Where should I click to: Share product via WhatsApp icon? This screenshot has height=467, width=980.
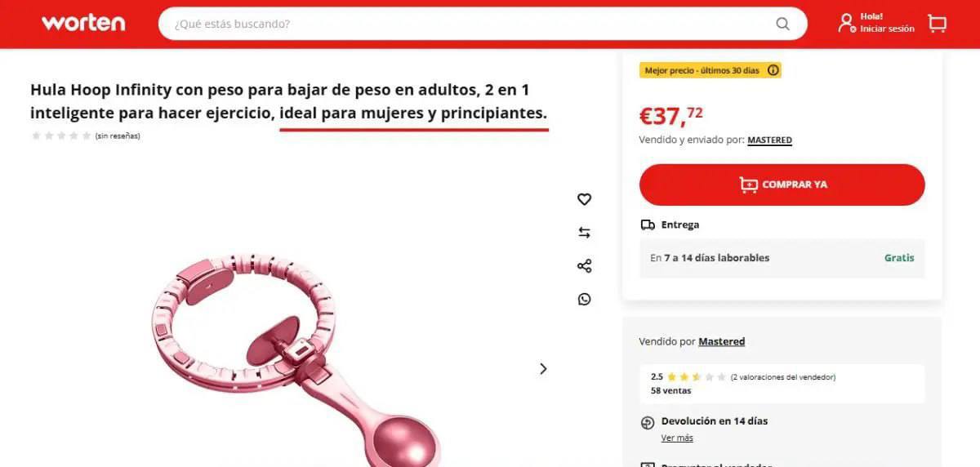point(584,299)
